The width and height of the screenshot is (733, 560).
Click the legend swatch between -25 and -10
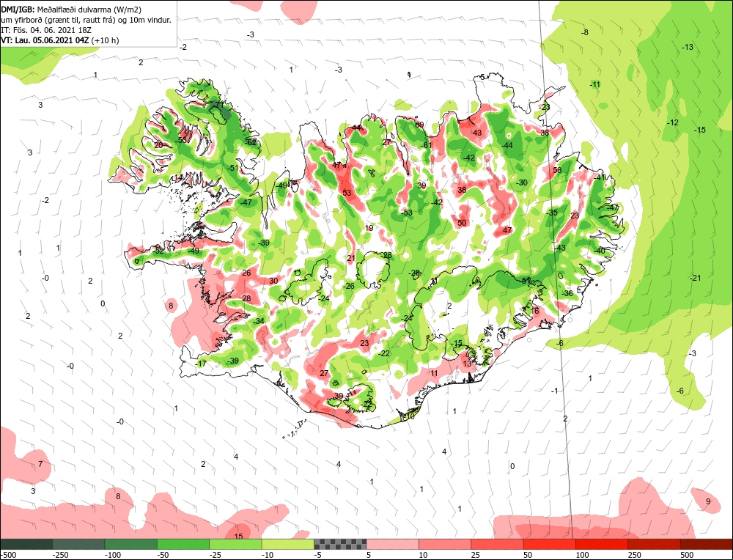click(235, 544)
